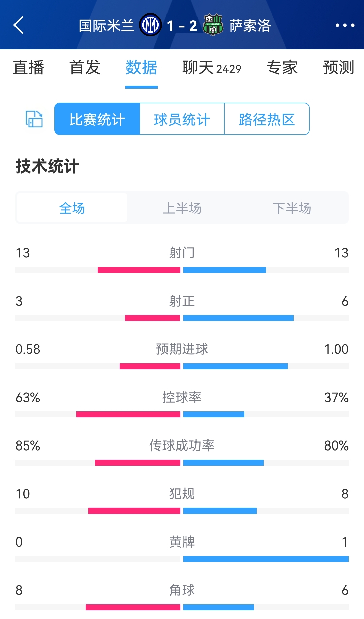Open the three-dot more options menu
Image resolution: width=364 pixels, height=619 pixels.
(345, 25)
